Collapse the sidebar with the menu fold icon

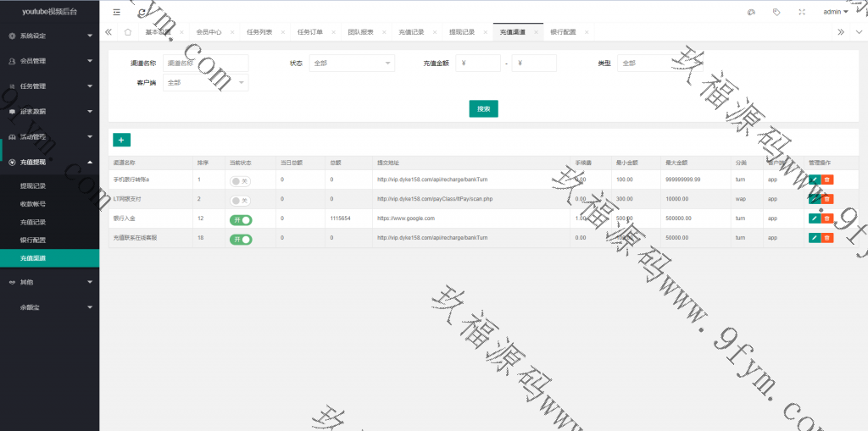pos(116,12)
